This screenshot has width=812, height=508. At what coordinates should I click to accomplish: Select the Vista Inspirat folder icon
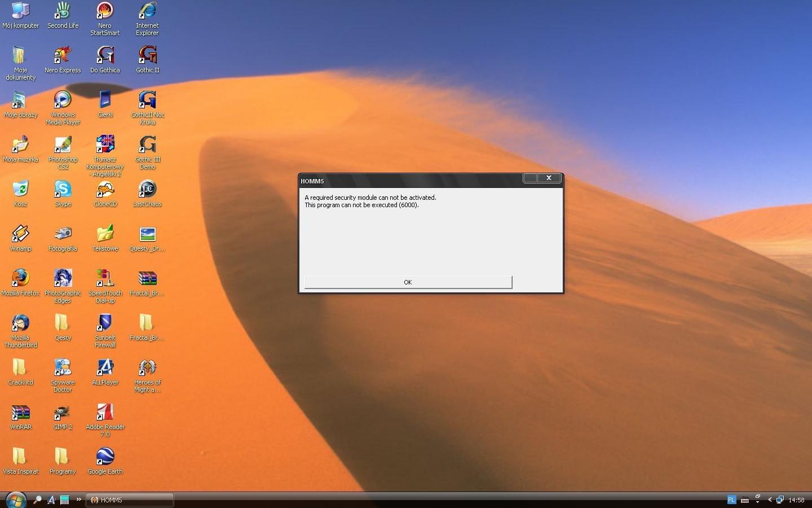20,461
